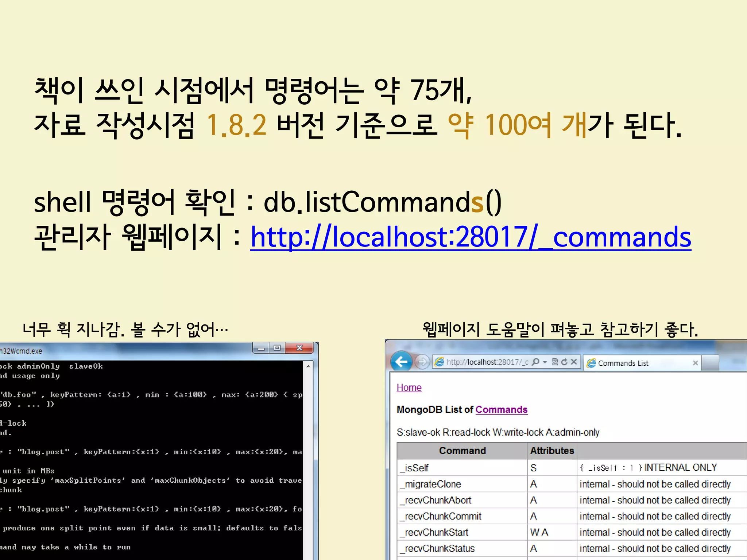The width and height of the screenshot is (747, 560).
Task: Select the _migrateClone command cell
Action: point(462,484)
